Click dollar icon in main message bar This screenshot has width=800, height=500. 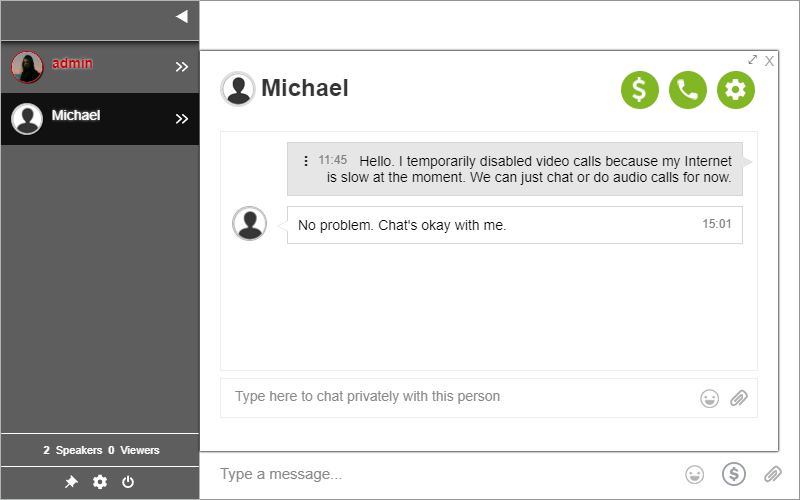pos(734,474)
